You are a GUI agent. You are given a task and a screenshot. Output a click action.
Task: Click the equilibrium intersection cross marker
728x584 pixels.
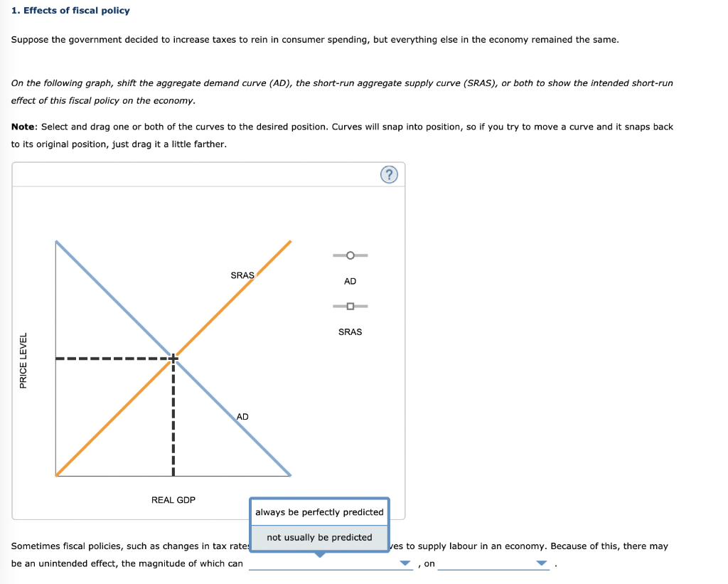173,357
